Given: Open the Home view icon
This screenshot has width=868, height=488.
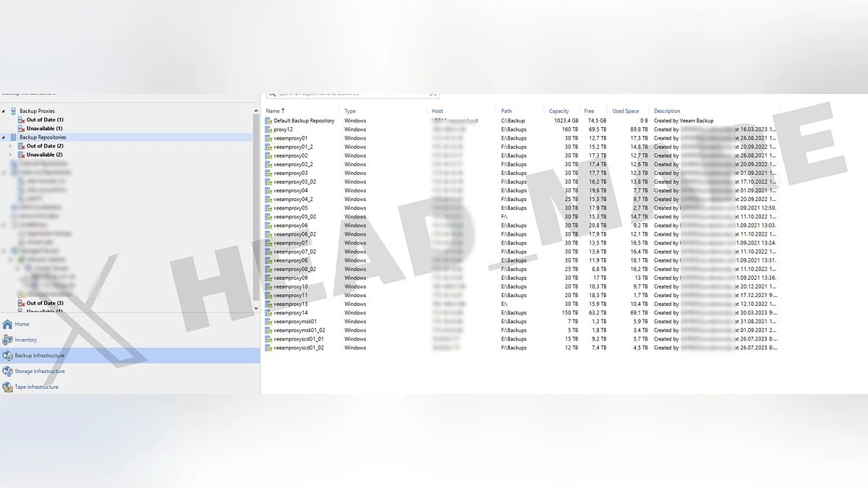Looking at the screenshot, I should coord(7,324).
